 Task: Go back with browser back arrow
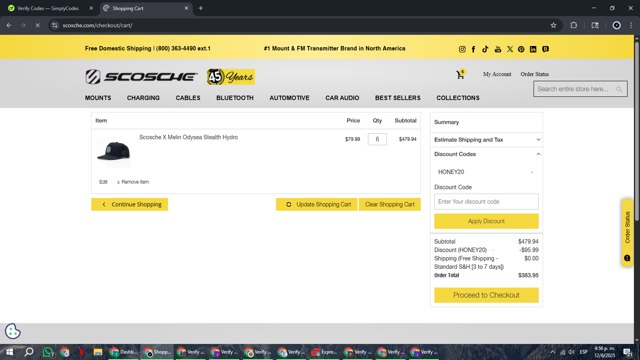[x=9, y=25]
